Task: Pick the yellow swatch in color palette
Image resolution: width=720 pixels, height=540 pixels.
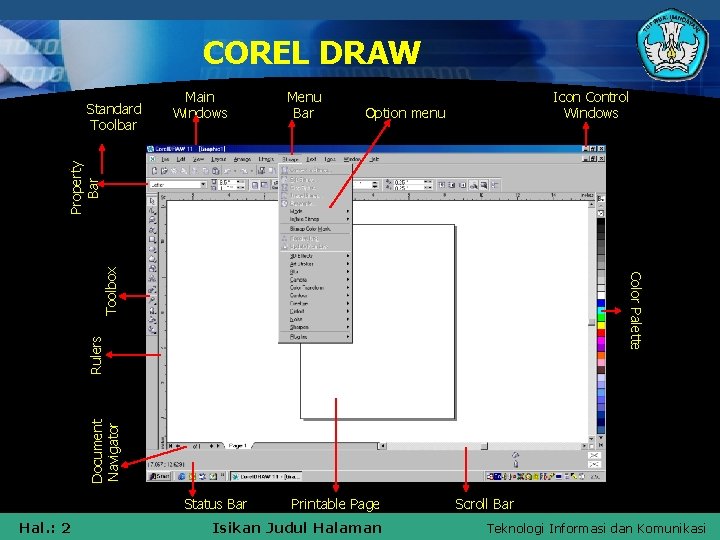Action: tap(601, 326)
